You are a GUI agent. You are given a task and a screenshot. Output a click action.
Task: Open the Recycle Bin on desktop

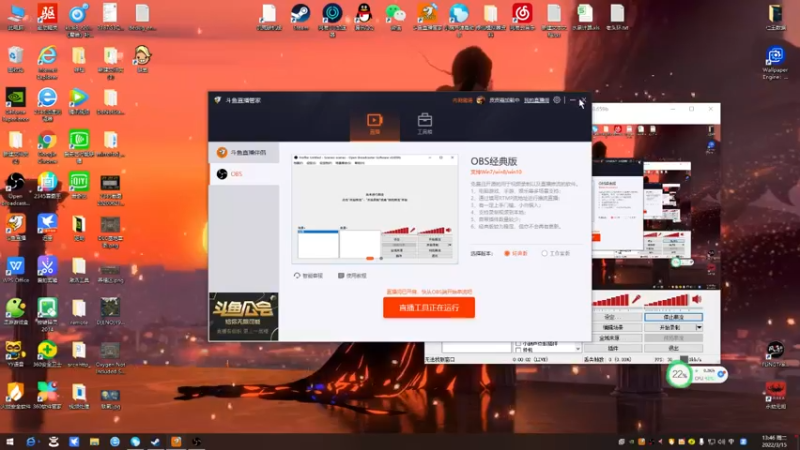coord(15,59)
